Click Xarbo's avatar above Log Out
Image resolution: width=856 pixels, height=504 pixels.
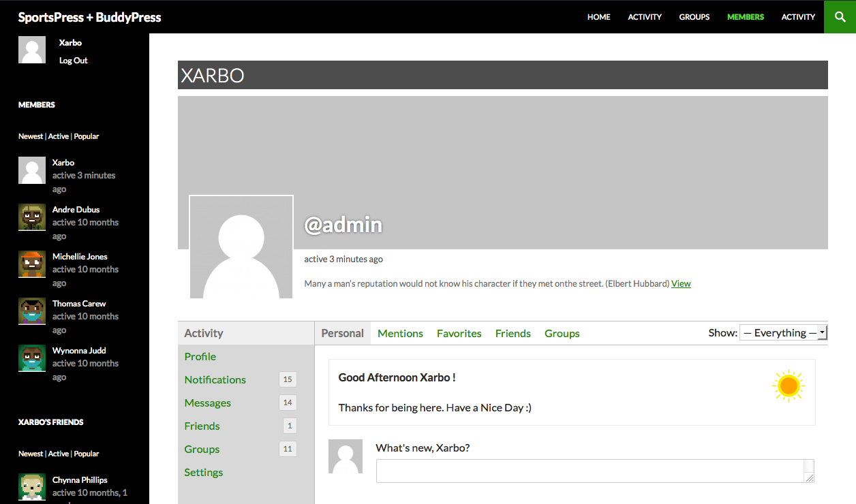click(32, 50)
